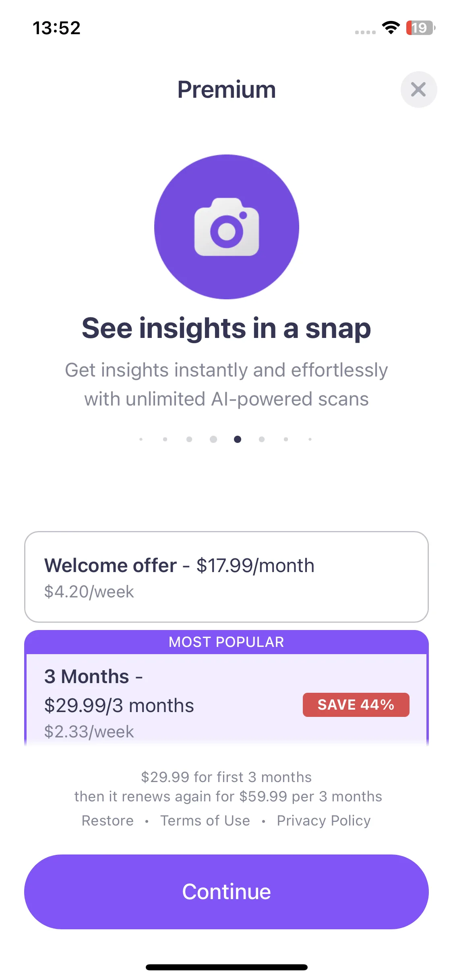Open Terms of Use
Viewport: 453px width, 980px height.
[205, 821]
